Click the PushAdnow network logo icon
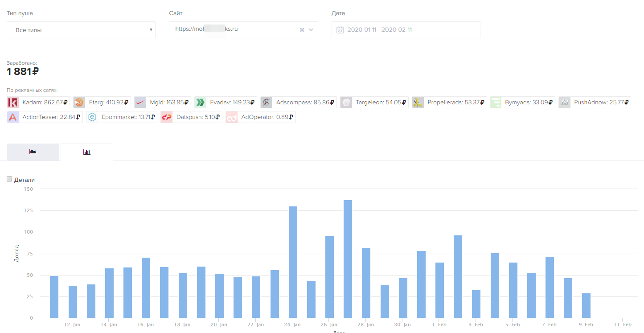Screen dimensions: 644x333 pos(564,103)
